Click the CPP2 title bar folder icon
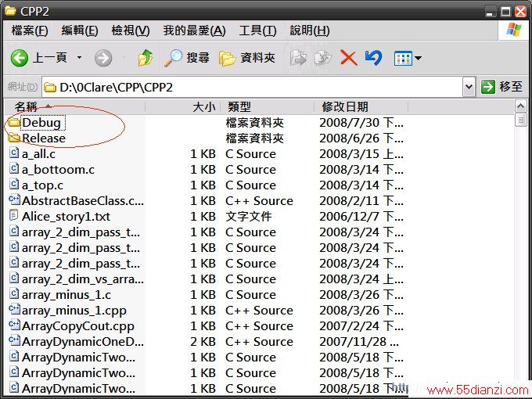Image resolution: width=532 pixels, height=399 pixels. click(10, 11)
